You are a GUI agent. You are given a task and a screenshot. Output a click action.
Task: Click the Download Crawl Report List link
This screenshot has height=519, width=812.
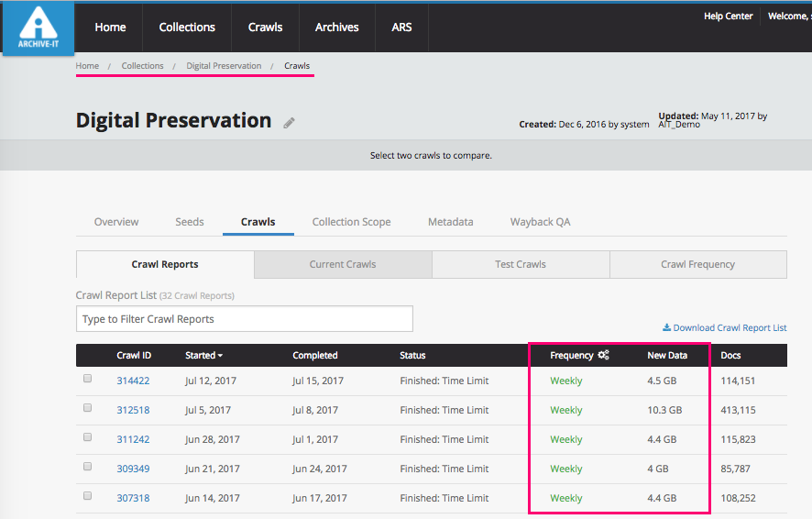click(x=730, y=328)
